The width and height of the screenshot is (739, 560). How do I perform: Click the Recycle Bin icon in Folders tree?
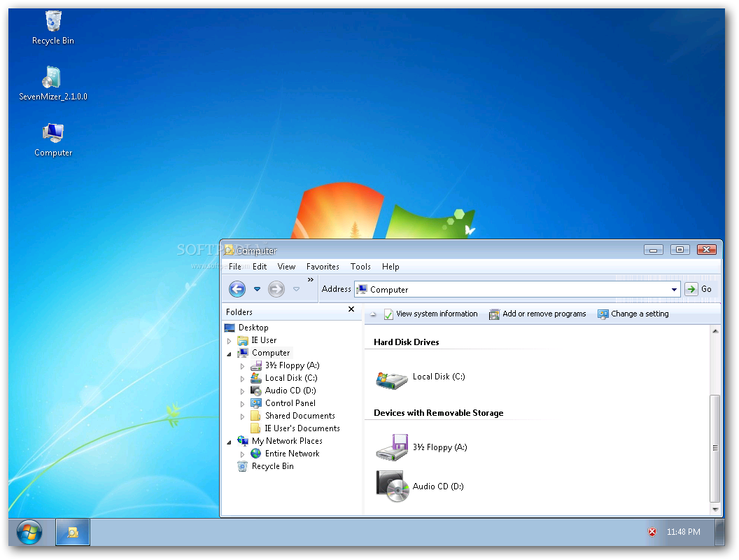[243, 466]
